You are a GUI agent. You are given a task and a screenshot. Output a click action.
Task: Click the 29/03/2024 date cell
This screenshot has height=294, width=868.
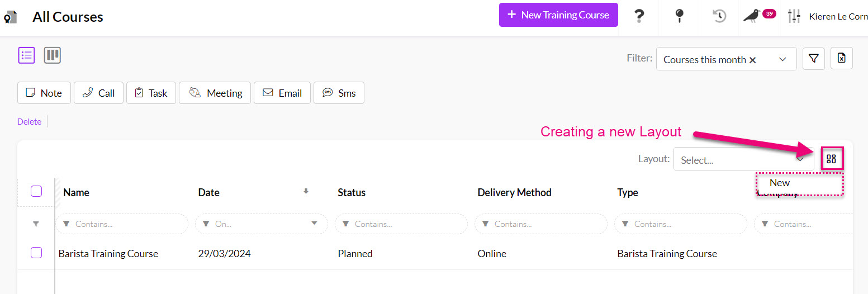click(224, 253)
